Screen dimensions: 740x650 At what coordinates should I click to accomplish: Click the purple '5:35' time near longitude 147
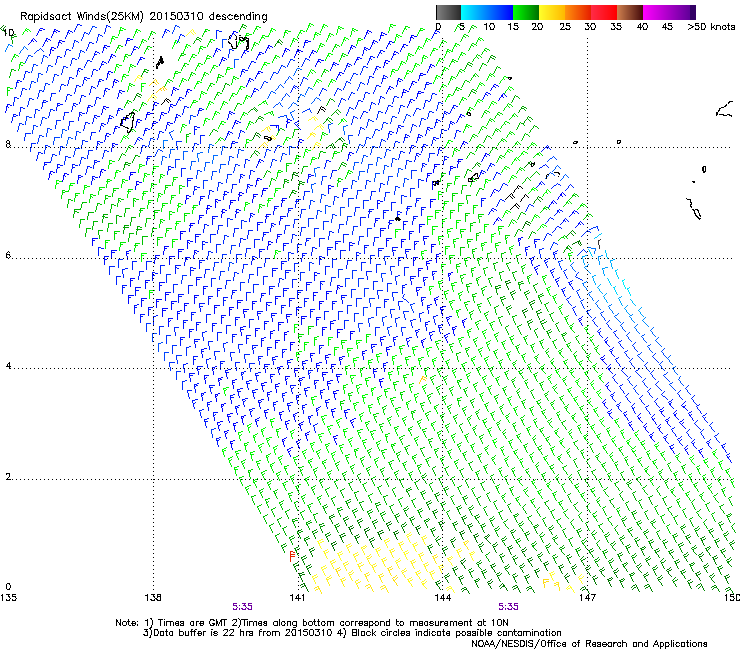[508, 607]
